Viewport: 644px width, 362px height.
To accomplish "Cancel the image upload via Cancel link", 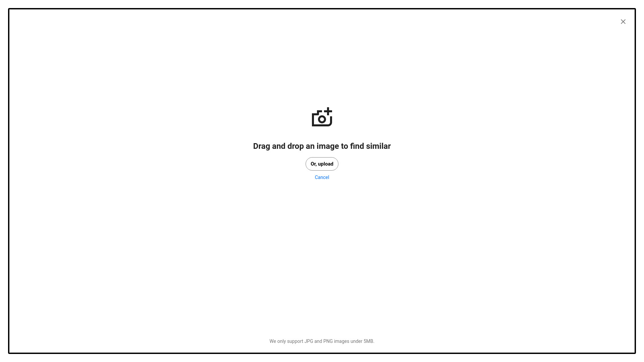I will pos(322,177).
